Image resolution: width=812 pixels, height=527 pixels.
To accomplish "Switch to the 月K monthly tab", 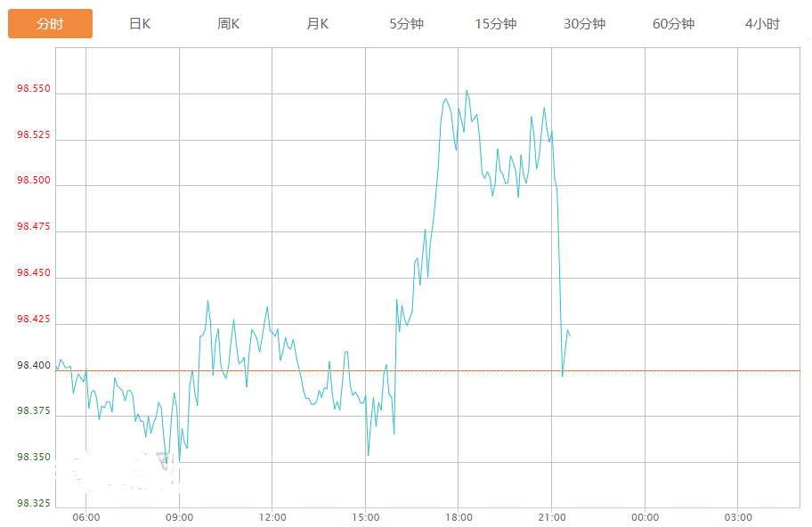I will 318,24.
